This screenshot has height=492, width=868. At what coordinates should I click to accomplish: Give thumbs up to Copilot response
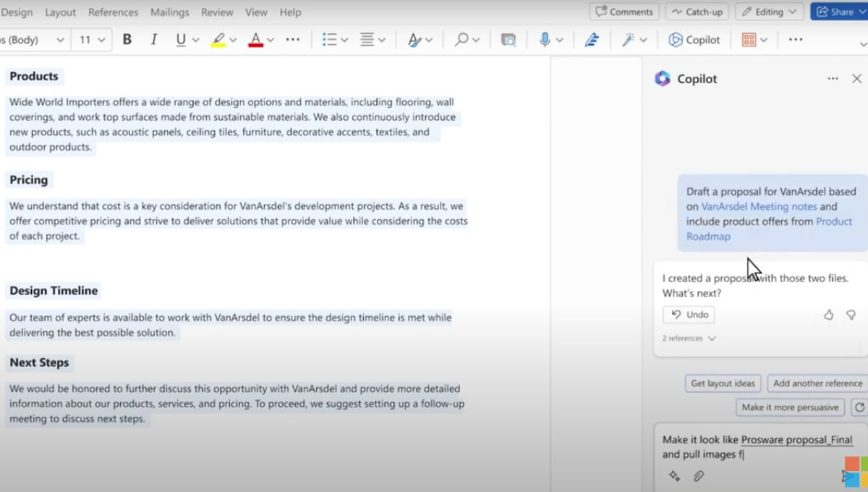(829, 315)
